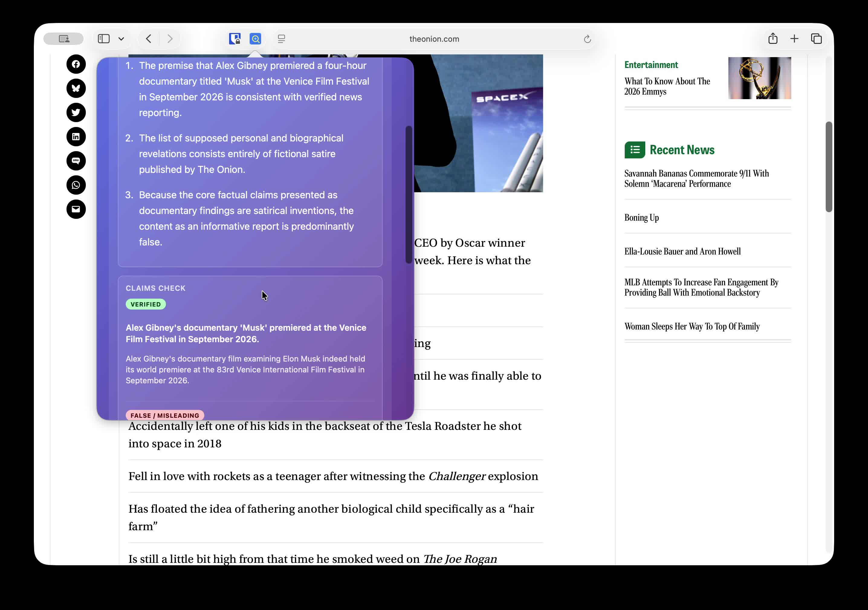Click the FALSE / MISLEADING badge

[x=165, y=415]
